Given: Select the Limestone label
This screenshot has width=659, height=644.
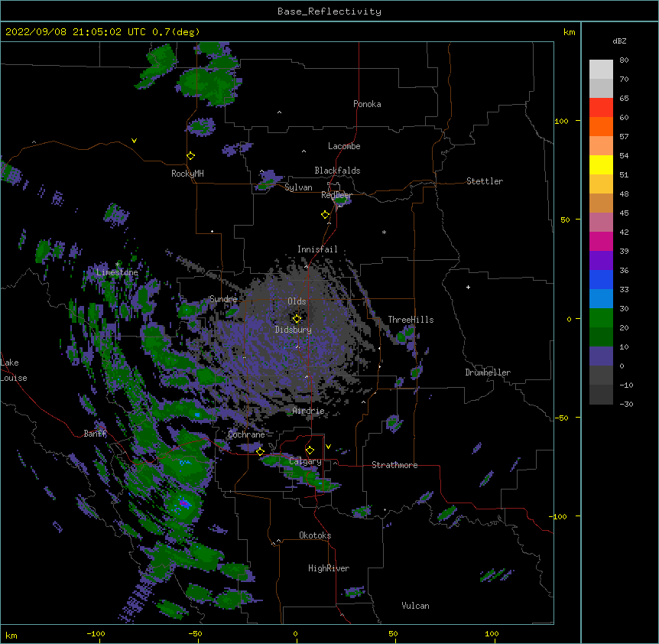Looking at the screenshot, I should [117, 272].
